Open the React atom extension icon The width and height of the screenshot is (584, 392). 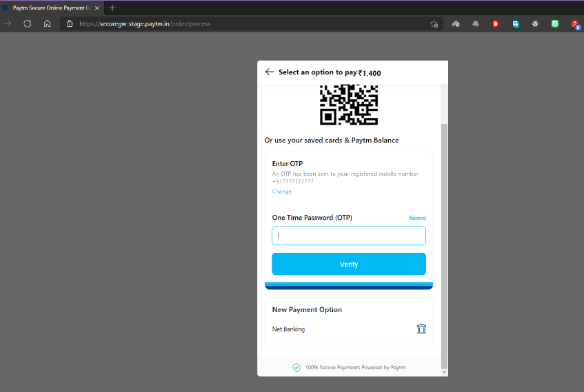535,24
